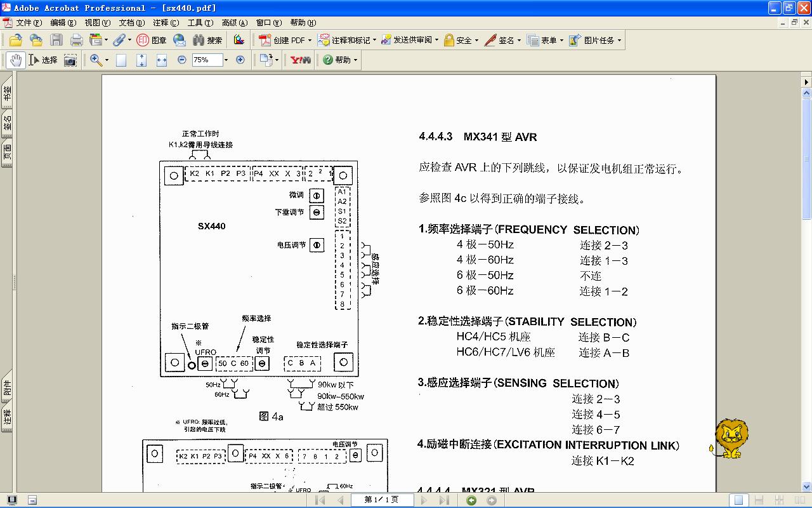
Task: Open 搜索 binoculars search
Action: click(207, 40)
